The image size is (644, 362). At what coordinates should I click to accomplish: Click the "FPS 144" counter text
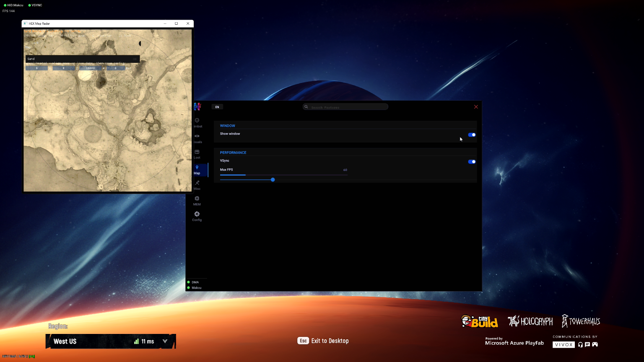tap(9, 11)
